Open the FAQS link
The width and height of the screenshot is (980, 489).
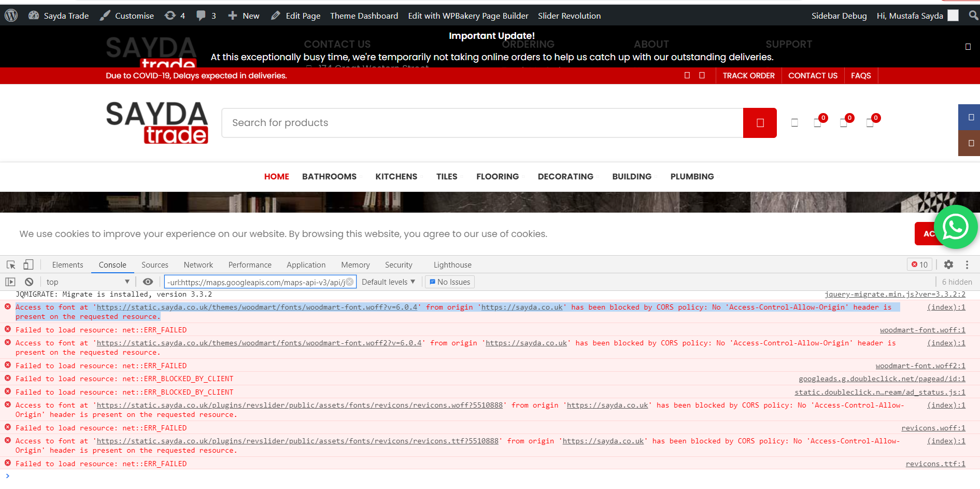pos(861,76)
